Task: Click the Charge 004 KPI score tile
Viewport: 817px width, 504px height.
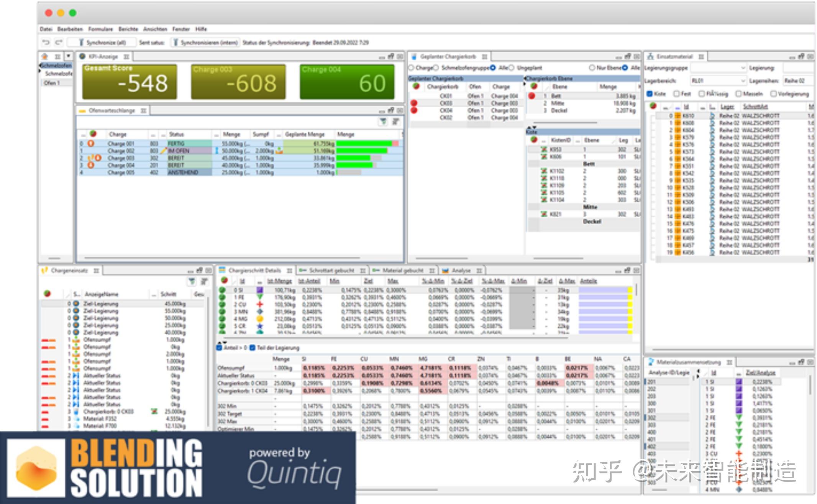Action: pyautogui.click(x=347, y=82)
